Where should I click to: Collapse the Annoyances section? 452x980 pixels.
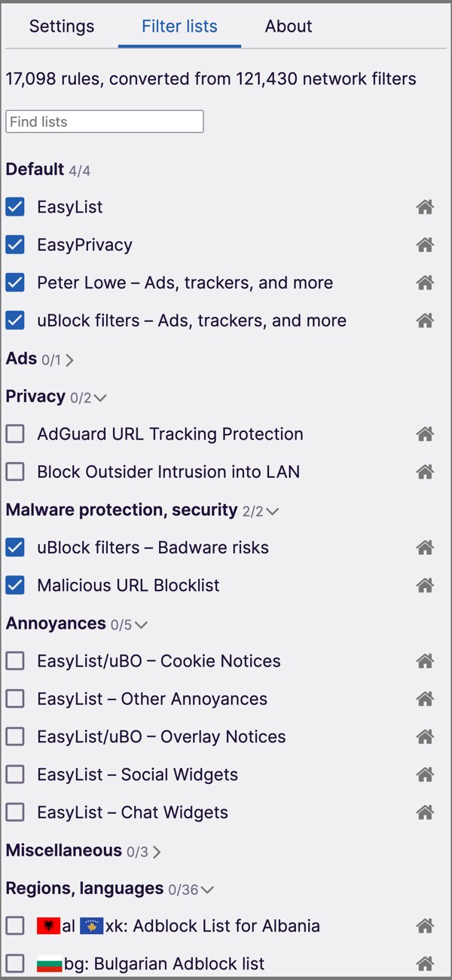tap(140, 625)
